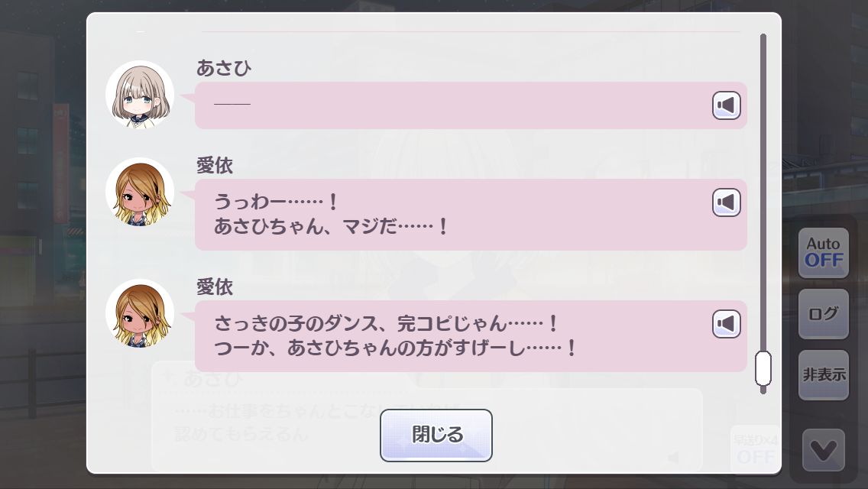Click Asahi's character avatar
The width and height of the screenshot is (868, 489).
[x=140, y=95]
